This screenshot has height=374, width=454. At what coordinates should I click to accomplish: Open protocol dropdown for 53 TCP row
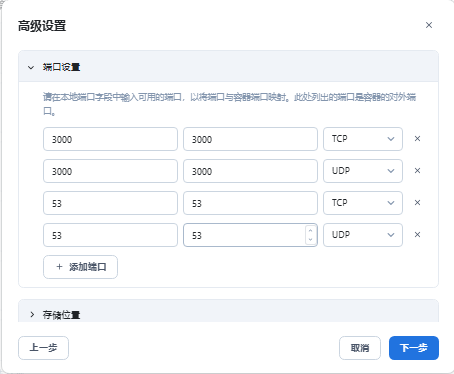point(363,203)
